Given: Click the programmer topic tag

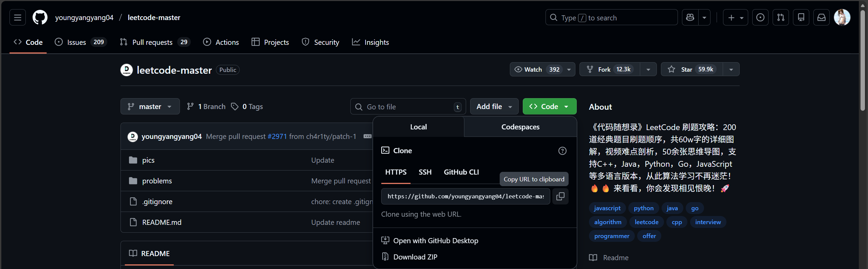Looking at the screenshot, I should click(x=612, y=236).
